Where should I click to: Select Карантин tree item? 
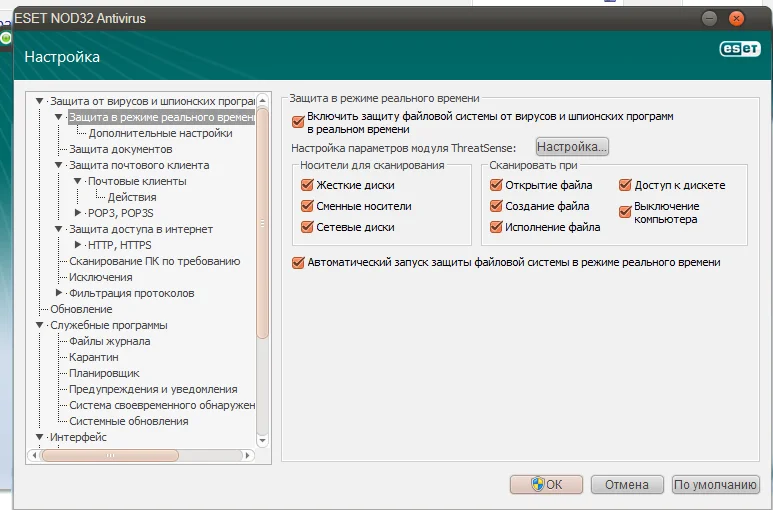click(x=94, y=357)
